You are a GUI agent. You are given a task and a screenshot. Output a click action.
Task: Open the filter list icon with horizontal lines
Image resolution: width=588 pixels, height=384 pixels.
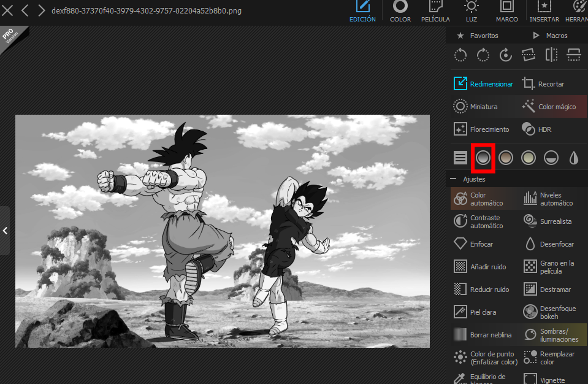[x=460, y=158]
